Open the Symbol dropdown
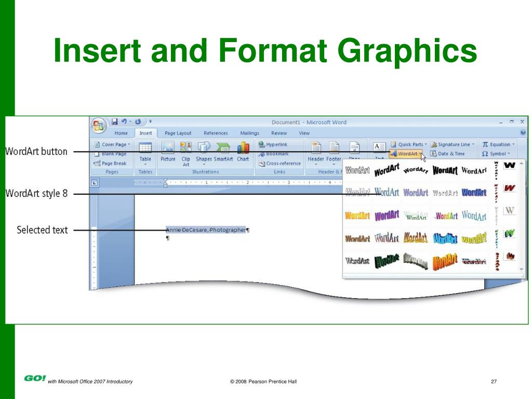Image resolution: width=532 pixels, height=399 pixels. (496, 154)
